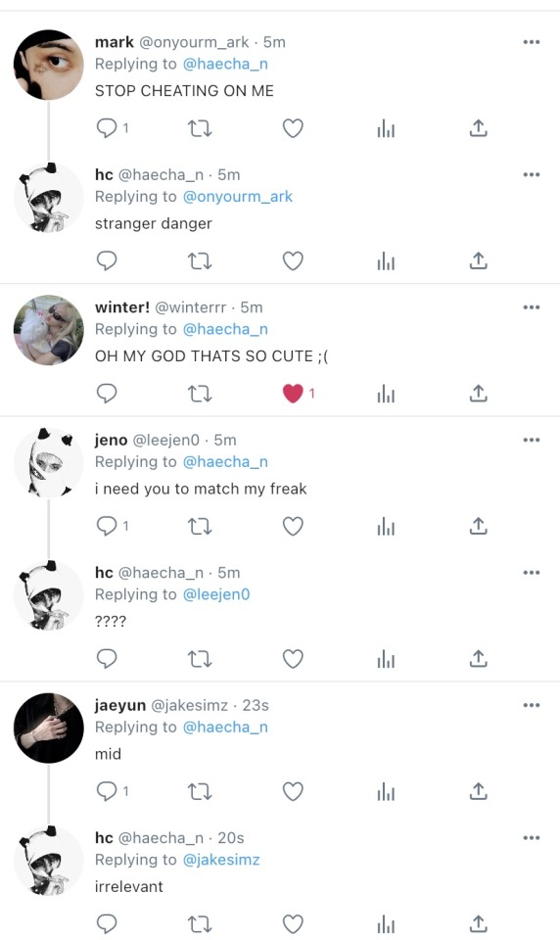
Task: Retweet mark's STOP CHEATING ON ME tweet
Action: click(x=200, y=128)
